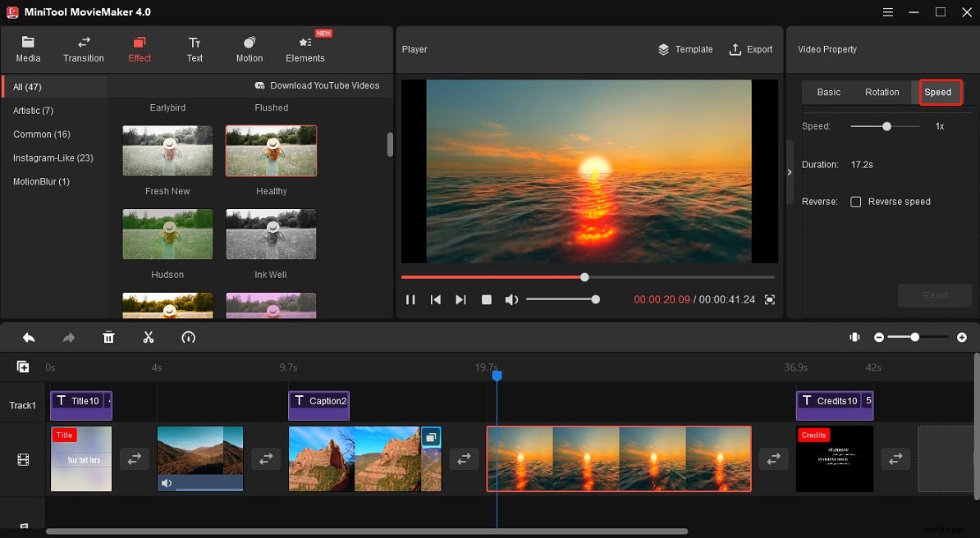Stop playback using the stop icon

(x=486, y=299)
